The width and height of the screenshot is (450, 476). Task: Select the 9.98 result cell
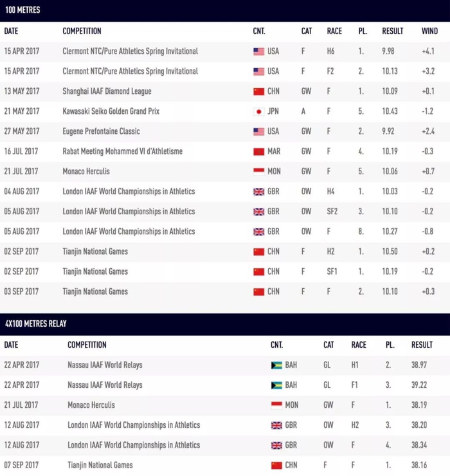click(389, 51)
